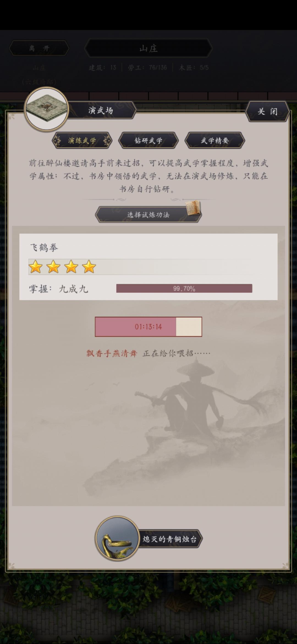Screen dimensions: 297x644
Task: Click the 01:13:14 training timer bar
Action: 148,327
